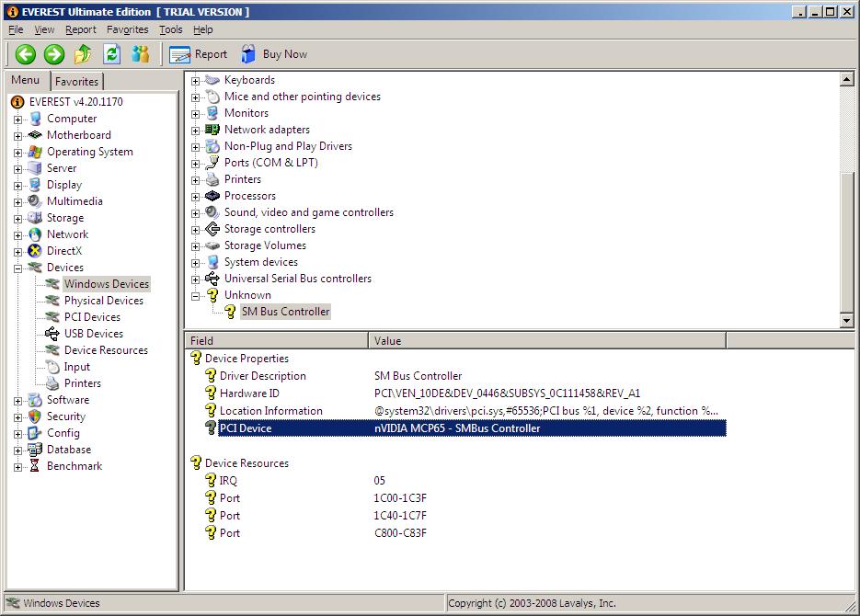Click the Buy Now toolbar button
860x616 pixels.
click(x=274, y=54)
